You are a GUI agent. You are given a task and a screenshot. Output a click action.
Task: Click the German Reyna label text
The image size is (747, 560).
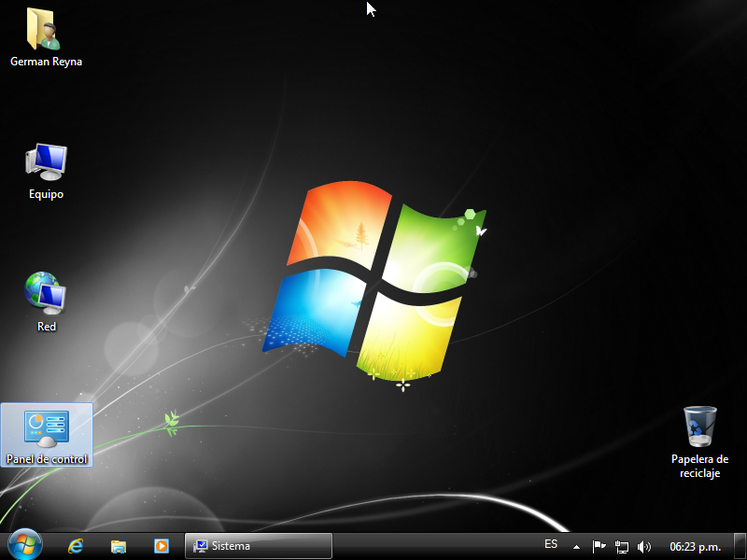click(x=46, y=62)
